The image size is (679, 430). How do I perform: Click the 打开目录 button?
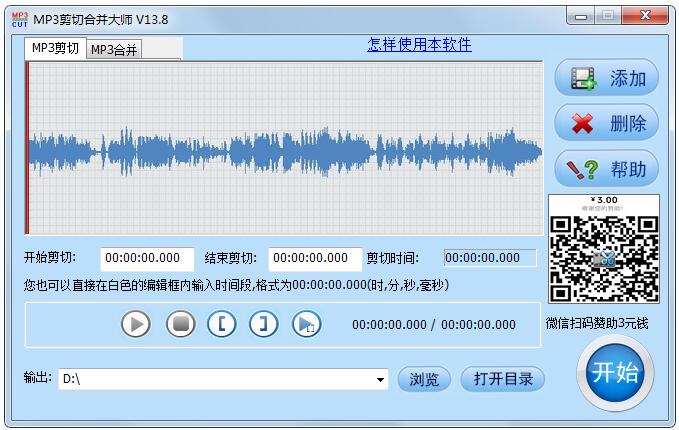click(503, 379)
